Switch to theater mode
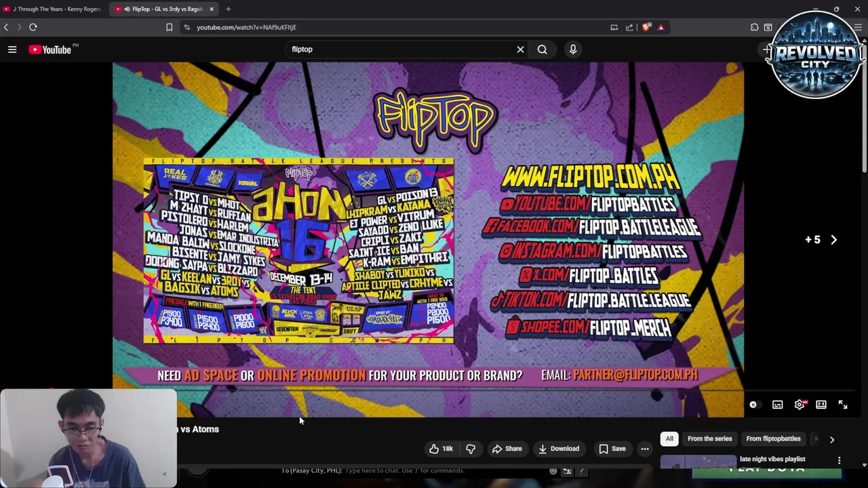Viewport: 868px width, 488px height. pyautogui.click(x=821, y=405)
